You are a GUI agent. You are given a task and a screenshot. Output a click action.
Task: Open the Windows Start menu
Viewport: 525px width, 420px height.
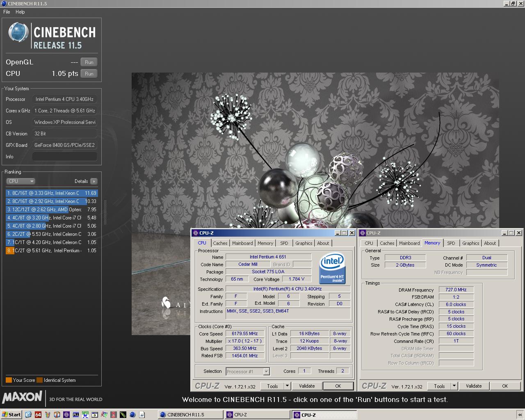click(11, 415)
